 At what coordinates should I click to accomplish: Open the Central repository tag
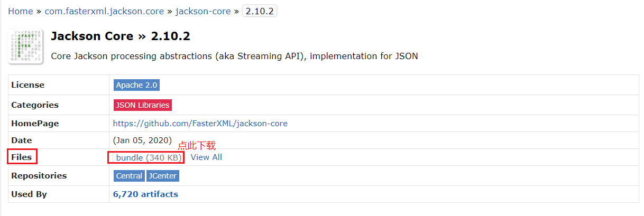coord(130,176)
